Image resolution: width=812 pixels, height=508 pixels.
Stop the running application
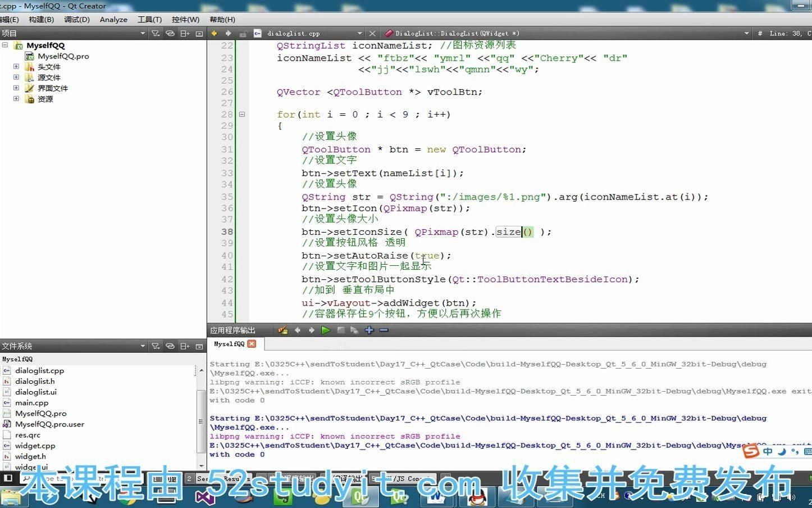pos(341,330)
